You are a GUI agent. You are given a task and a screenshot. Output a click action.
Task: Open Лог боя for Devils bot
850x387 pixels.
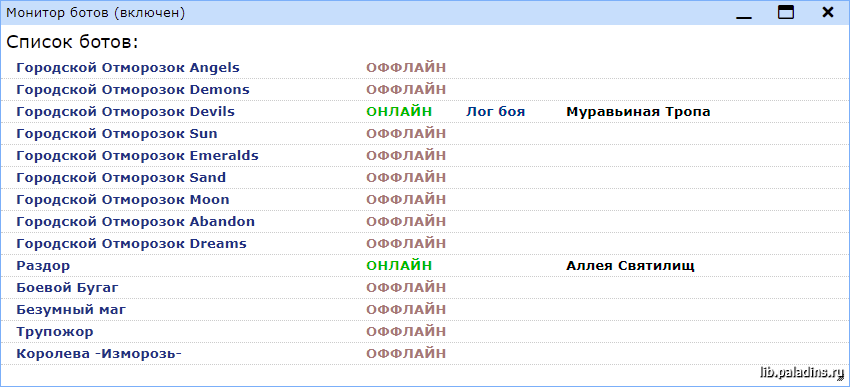coord(495,112)
